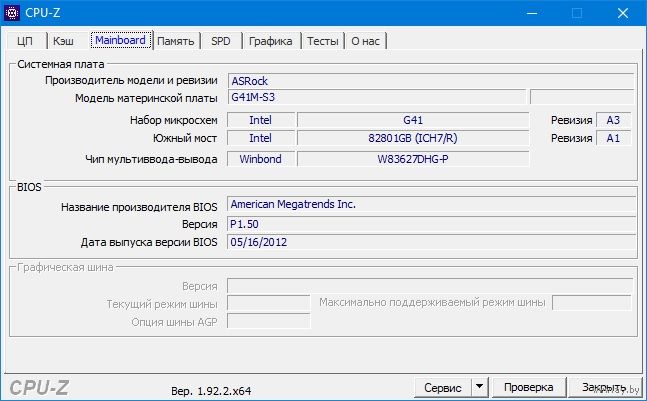Open the Тесты tab

(x=323, y=41)
